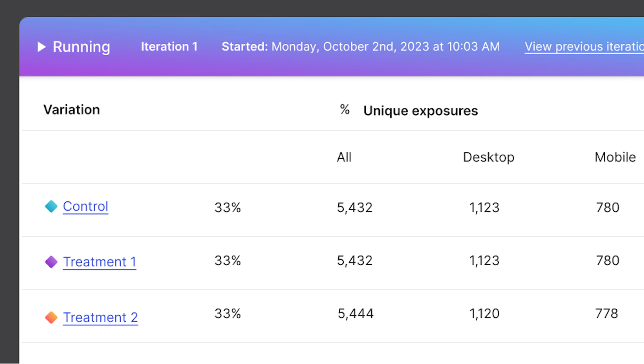The image size is (644, 364).
Task: Select the purple diamond icon beside Treatment 1
Action: click(x=51, y=262)
